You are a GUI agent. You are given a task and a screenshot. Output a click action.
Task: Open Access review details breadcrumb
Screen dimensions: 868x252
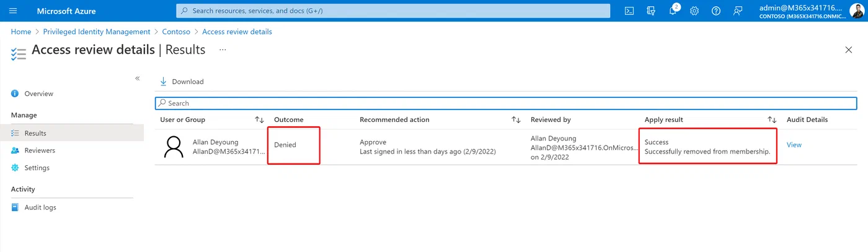237,32
